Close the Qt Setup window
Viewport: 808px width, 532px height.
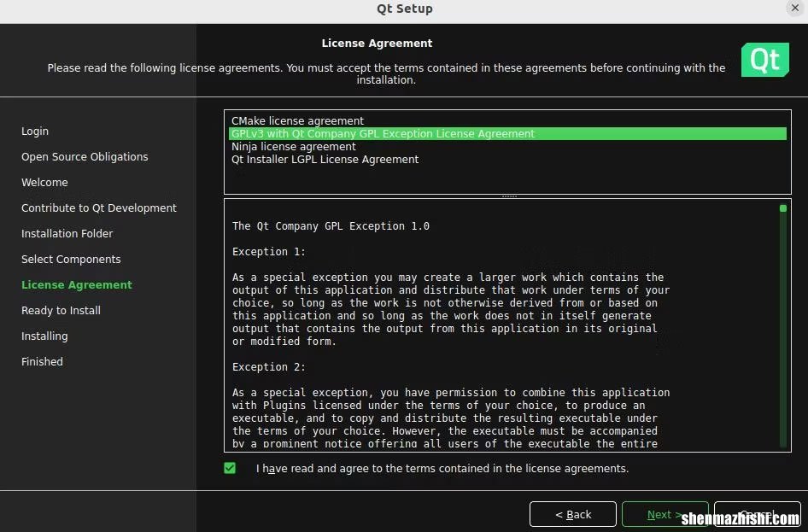pyautogui.click(x=795, y=8)
